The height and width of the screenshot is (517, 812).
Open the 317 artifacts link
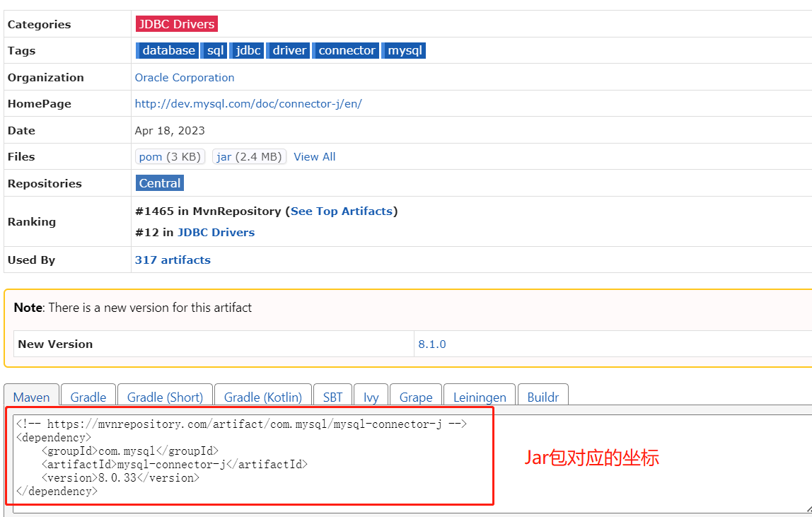(173, 260)
